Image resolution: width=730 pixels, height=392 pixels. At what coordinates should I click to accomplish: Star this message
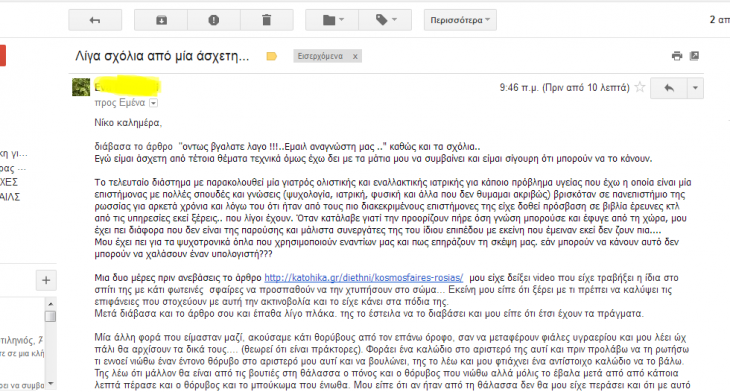[x=640, y=87]
